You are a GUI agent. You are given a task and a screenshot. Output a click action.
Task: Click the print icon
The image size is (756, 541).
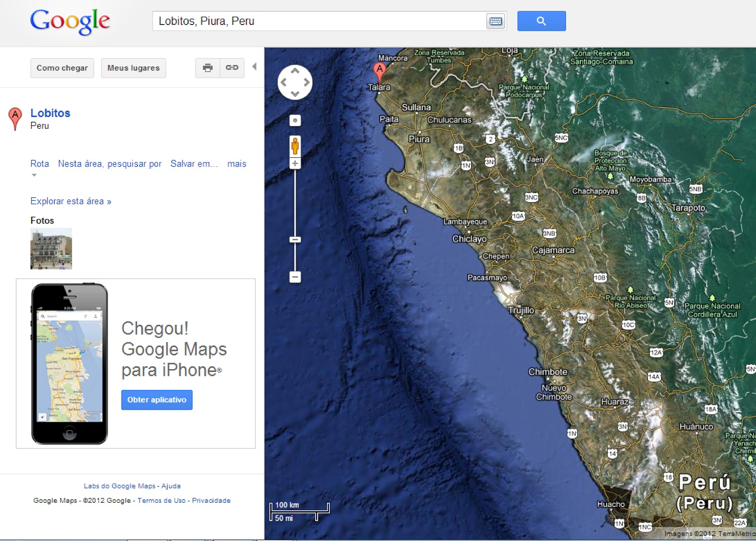pos(207,68)
